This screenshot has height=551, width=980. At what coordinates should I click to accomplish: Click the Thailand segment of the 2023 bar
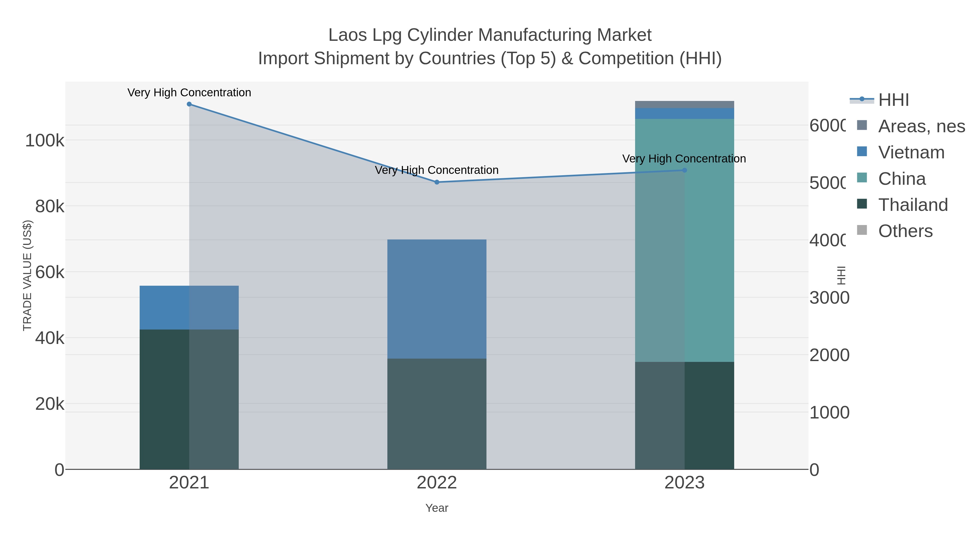pos(684,415)
